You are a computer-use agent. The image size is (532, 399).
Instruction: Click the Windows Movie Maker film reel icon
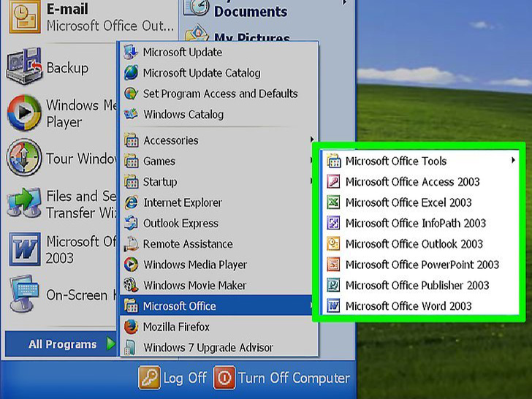click(x=131, y=285)
